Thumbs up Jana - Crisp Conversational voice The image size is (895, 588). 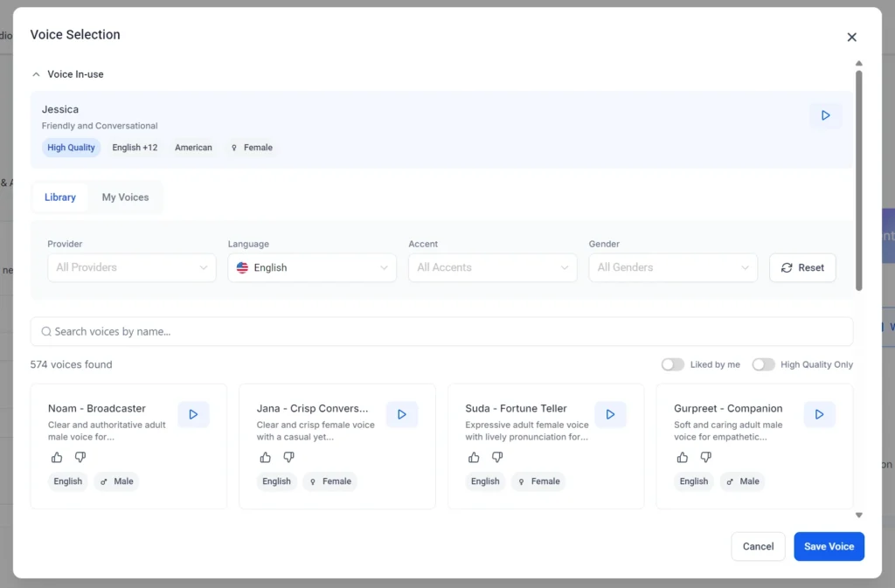(x=266, y=458)
